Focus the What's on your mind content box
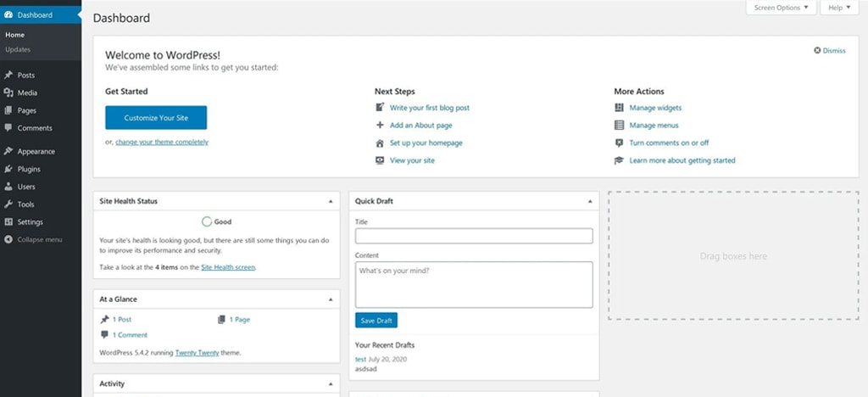This screenshot has height=397, width=868. 474,284
